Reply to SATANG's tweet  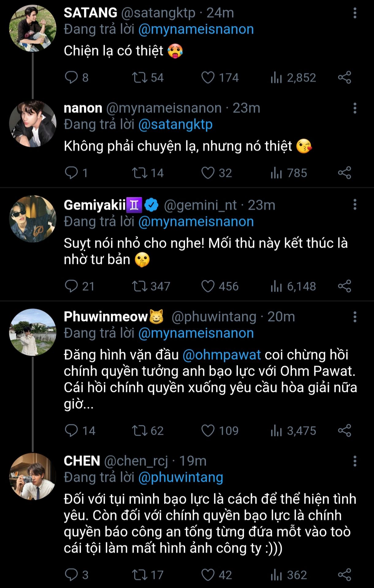pos(71,77)
